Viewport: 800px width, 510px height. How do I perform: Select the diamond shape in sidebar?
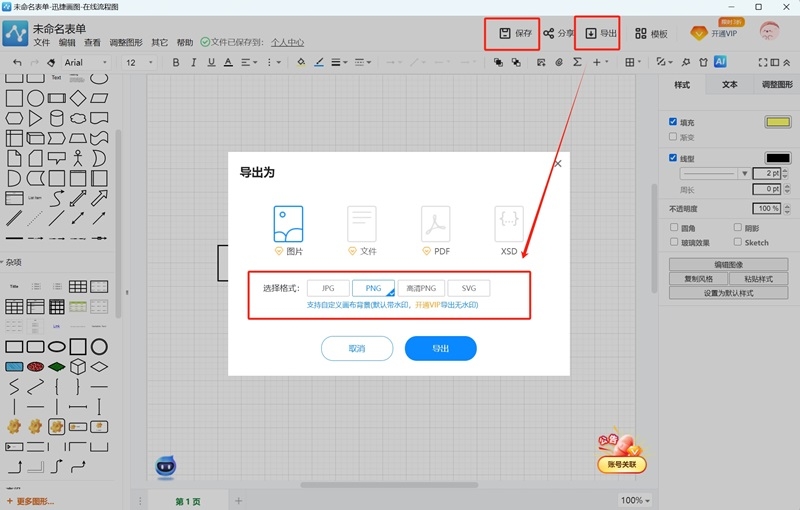[x=78, y=98]
